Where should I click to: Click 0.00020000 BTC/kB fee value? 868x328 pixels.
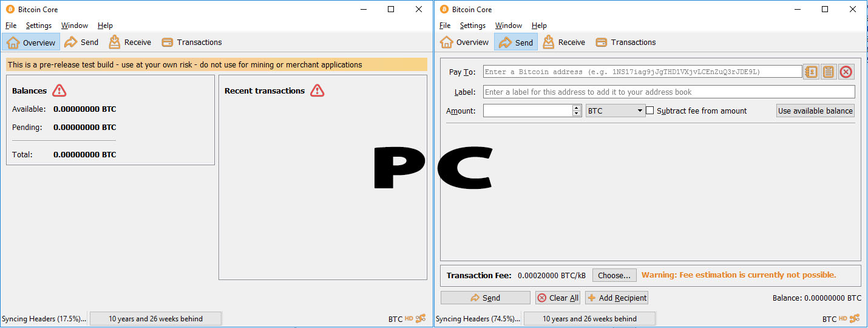[552, 275]
